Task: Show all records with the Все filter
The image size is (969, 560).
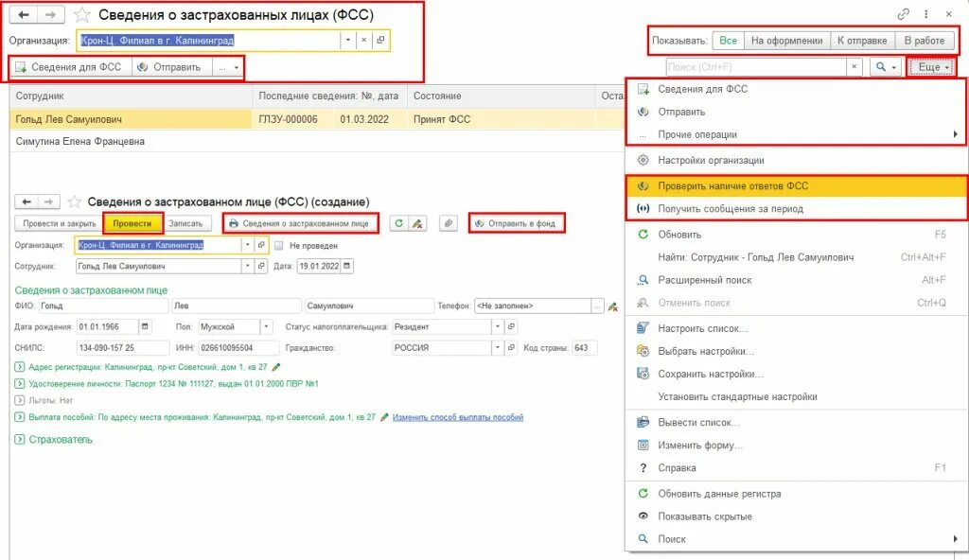Action: click(x=728, y=41)
